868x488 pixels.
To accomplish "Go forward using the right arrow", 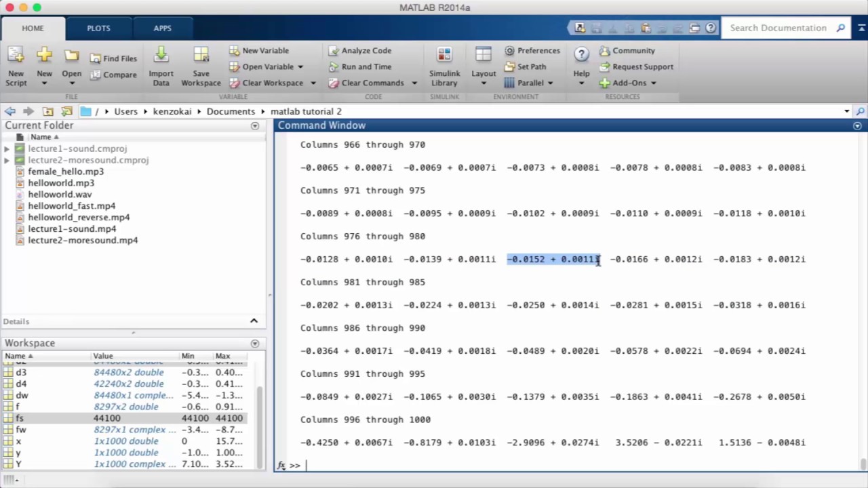I will 28,111.
